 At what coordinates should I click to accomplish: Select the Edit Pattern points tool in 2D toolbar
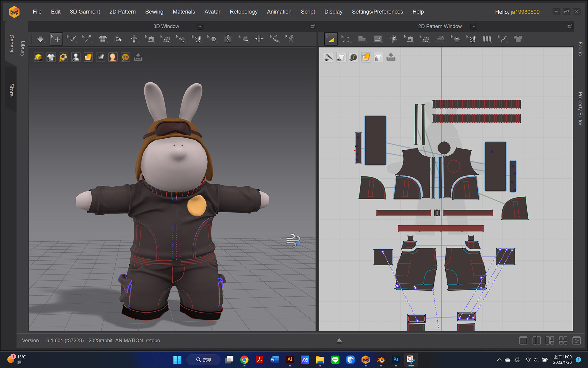pyautogui.click(x=346, y=39)
